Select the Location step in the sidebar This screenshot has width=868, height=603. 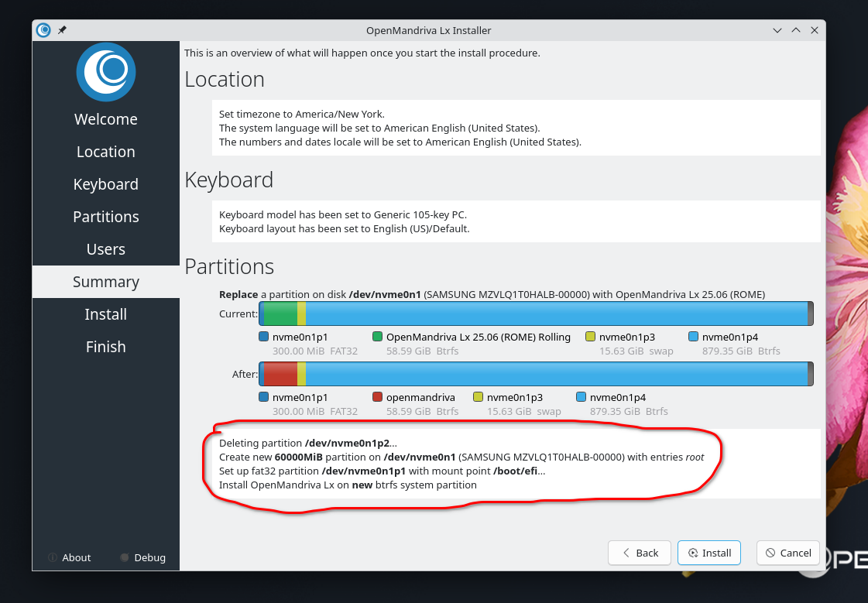pos(106,152)
